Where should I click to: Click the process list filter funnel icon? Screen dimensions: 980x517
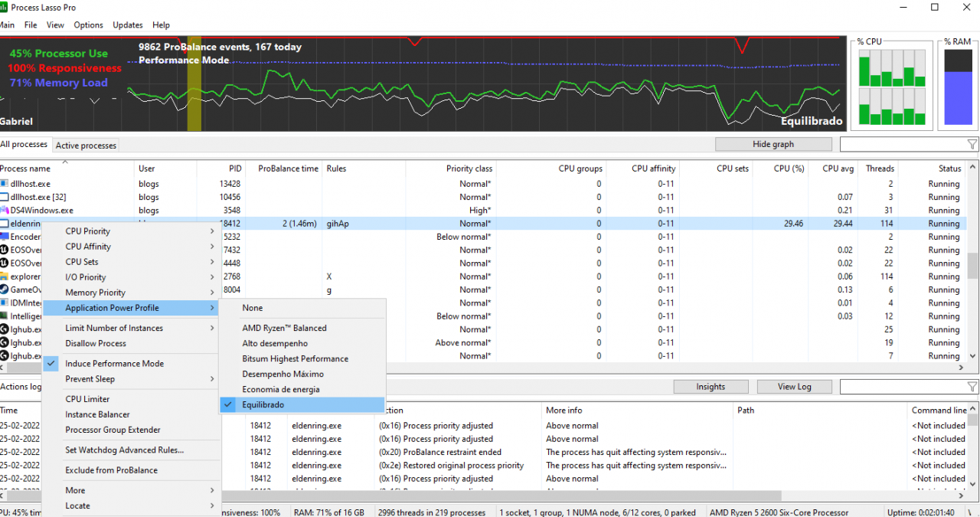point(972,144)
